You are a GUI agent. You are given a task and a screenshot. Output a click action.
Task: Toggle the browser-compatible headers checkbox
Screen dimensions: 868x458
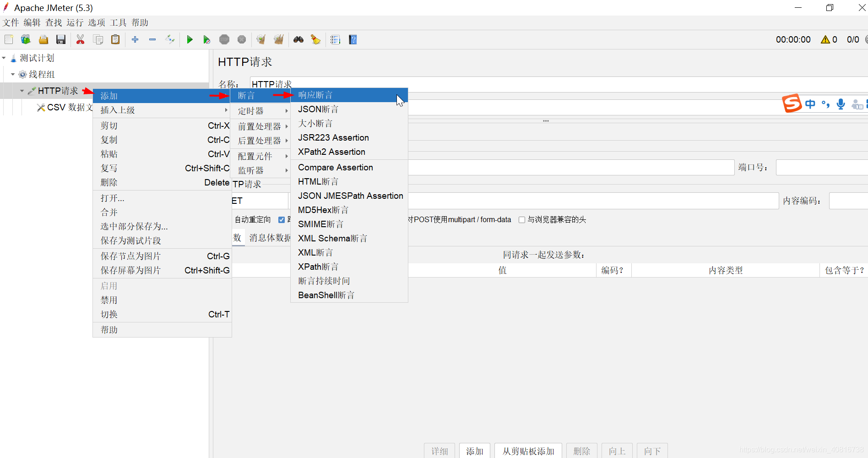tap(521, 220)
